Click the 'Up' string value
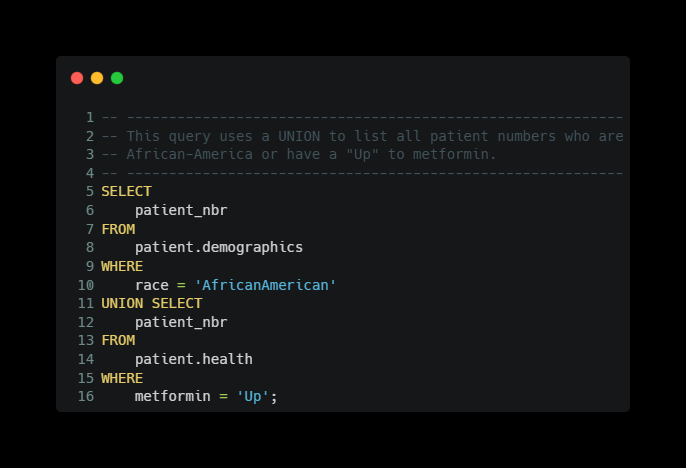 252,397
